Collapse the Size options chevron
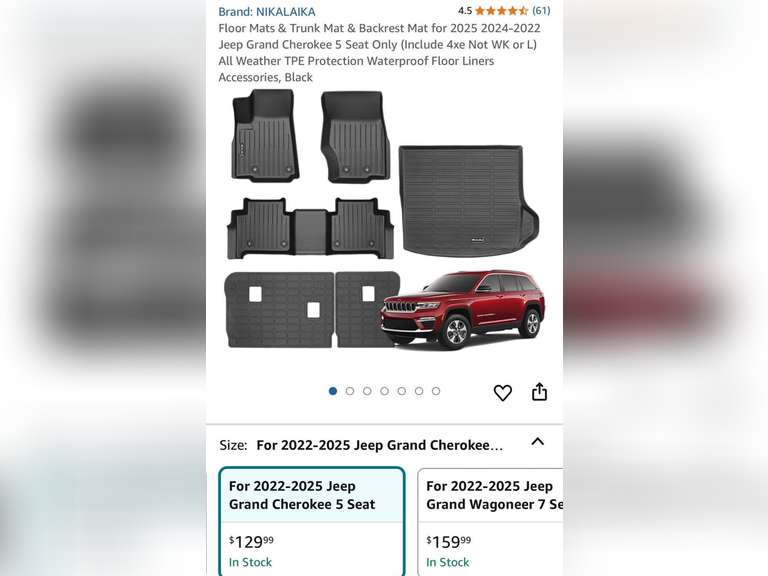The width and height of the screenshot is (768, 576). tap(537, 442)
